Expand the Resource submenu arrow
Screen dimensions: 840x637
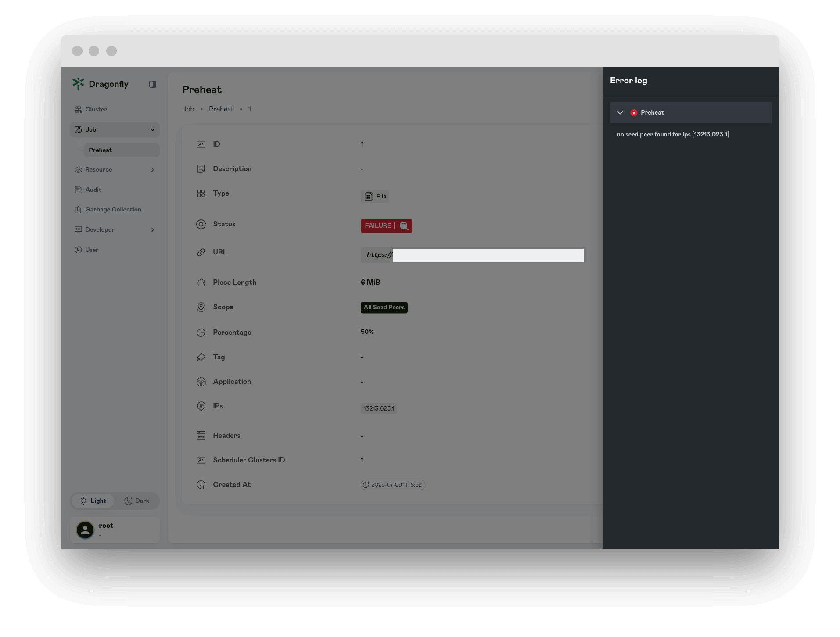(153, 170)
